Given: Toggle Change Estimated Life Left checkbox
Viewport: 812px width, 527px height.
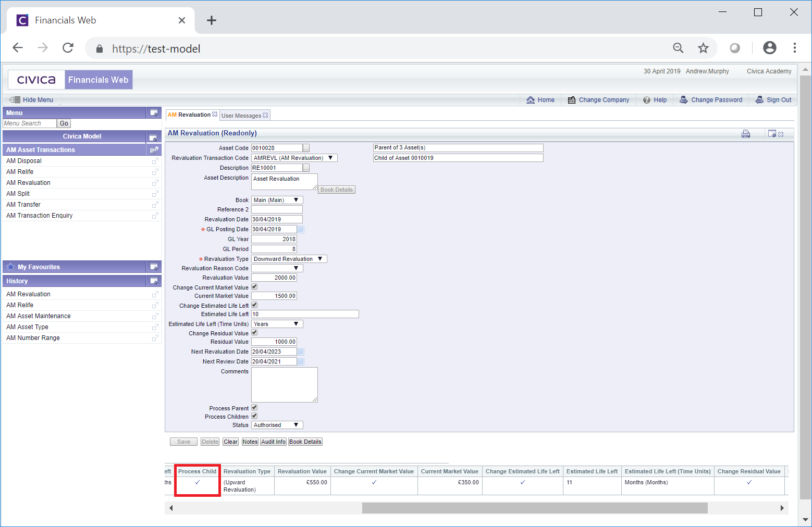Looking at the screenshot, I should [254, 305].
